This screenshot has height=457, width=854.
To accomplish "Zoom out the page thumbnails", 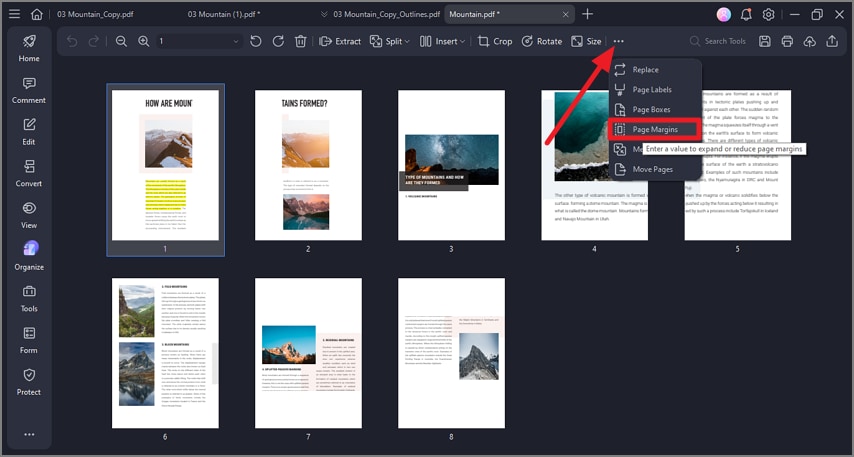I will 121,41.
